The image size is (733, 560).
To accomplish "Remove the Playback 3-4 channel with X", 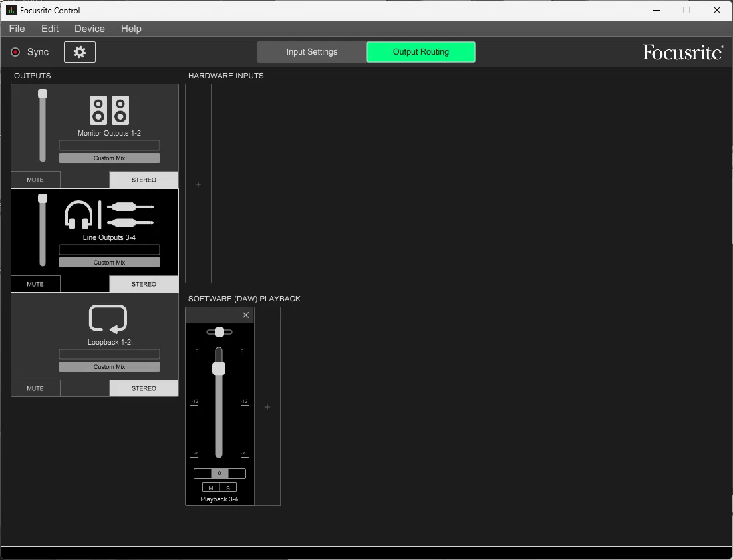I will tap(246, 315).
